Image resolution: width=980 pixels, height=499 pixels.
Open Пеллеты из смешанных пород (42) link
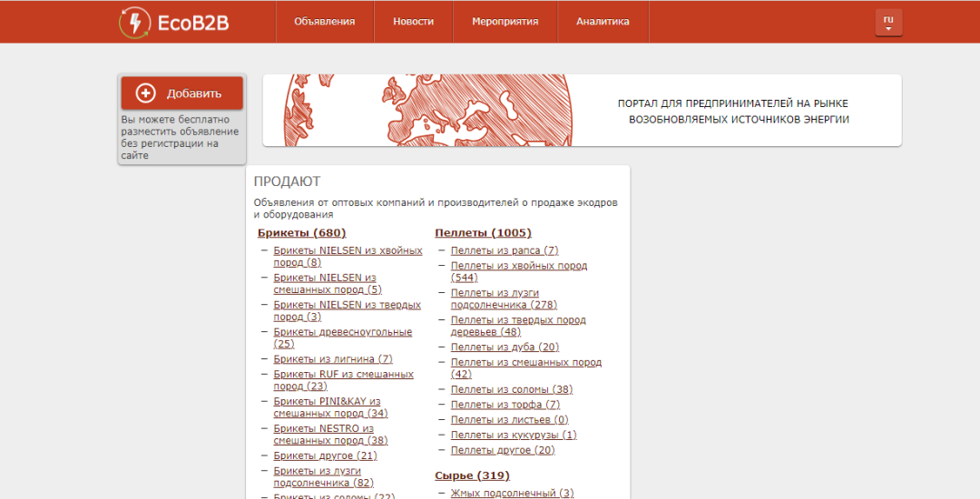[526, 368]
